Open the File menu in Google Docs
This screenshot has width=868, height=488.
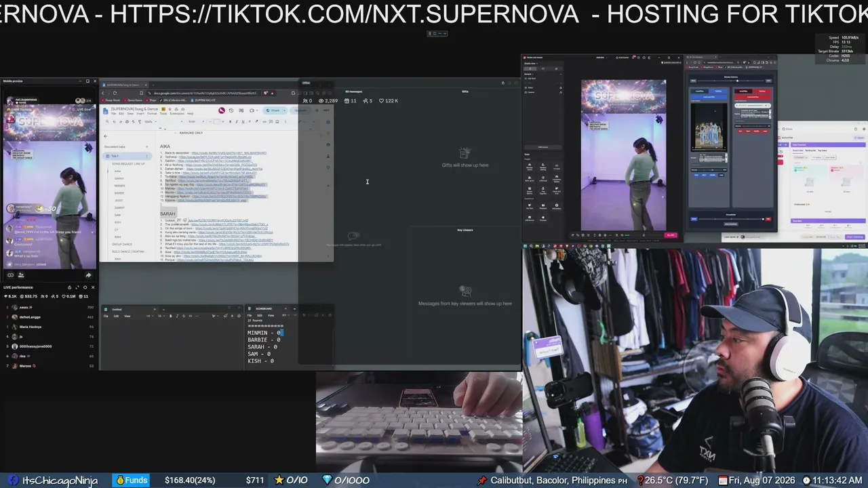coord(113,113)
